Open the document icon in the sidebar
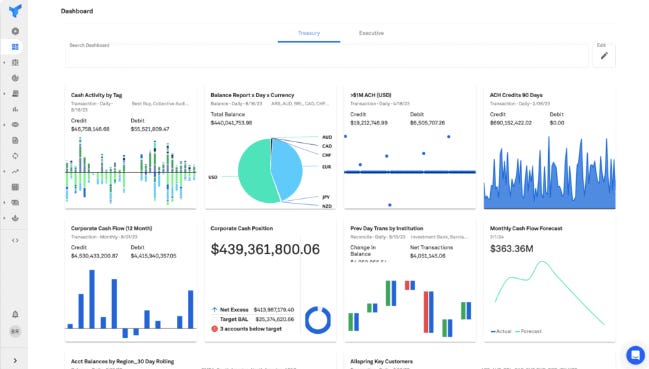 point(15,140)
